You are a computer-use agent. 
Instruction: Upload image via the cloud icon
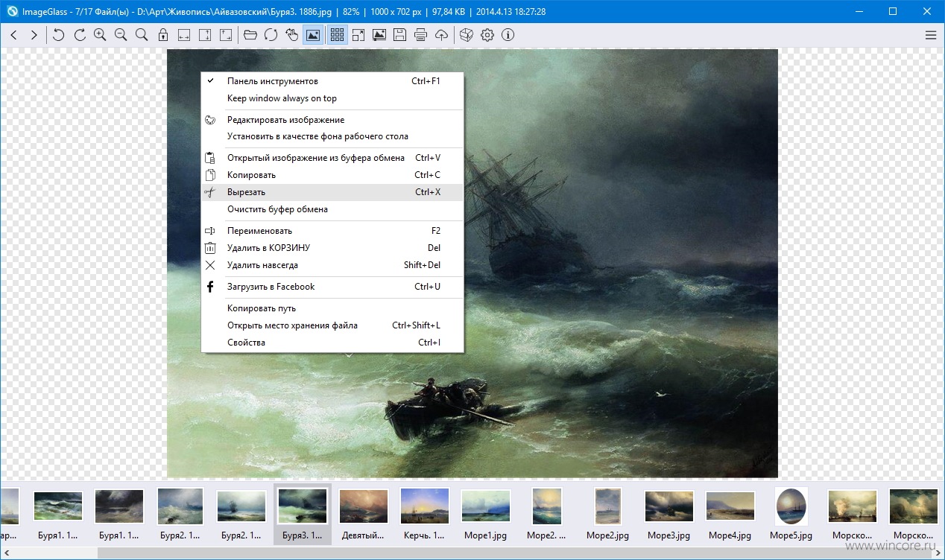pos(442,35)
